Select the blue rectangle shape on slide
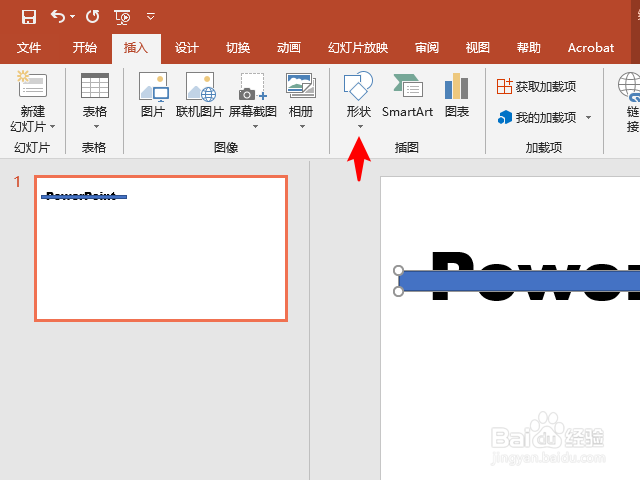The height and width of the screenshot is (480, 640). (518, 281)
